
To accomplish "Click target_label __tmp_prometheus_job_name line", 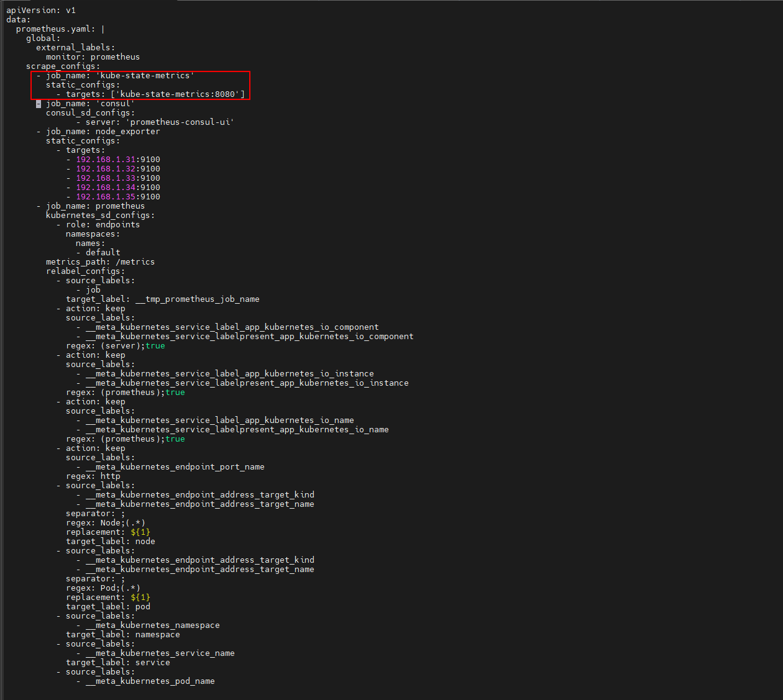I will tap(163, 299).
